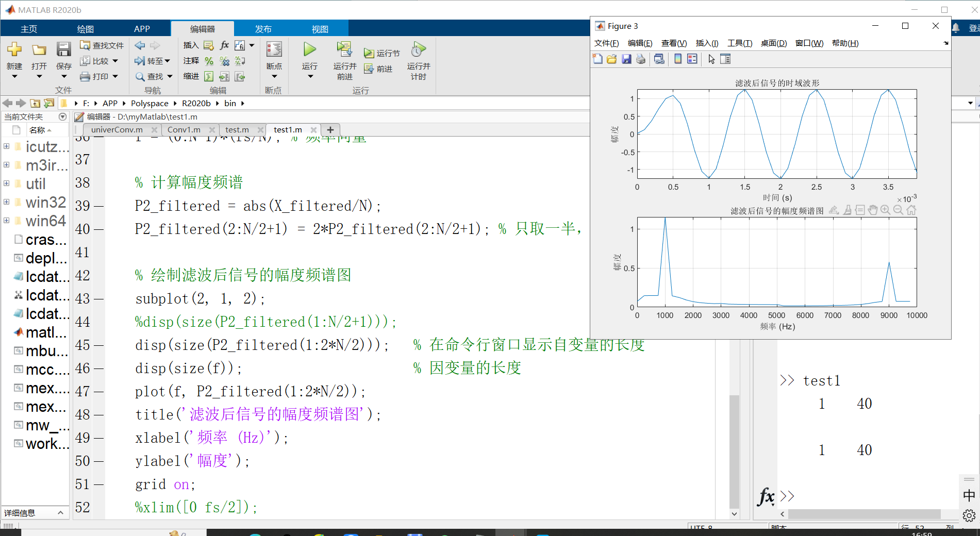Click the fx insert function icon
Screen dimensions: 980x536
(224, 45)
